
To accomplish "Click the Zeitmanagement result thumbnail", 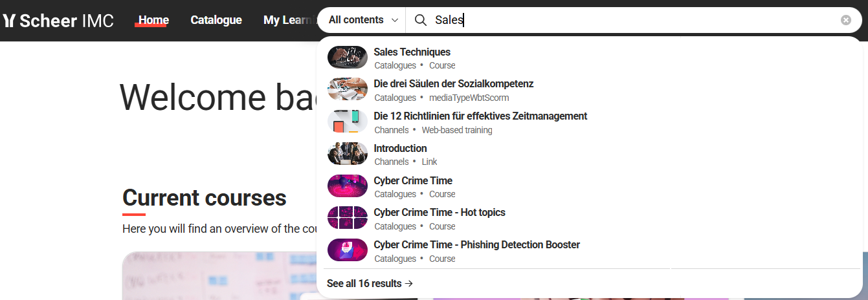I will [348, 122].
